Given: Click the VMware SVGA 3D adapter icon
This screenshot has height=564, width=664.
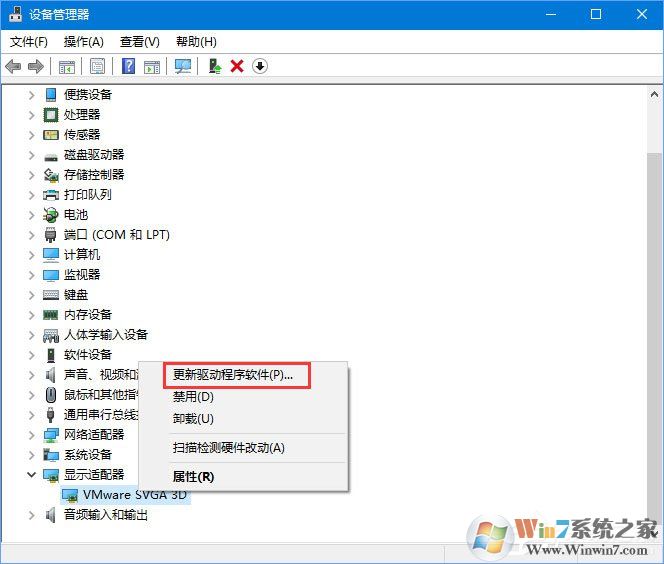Looking at the screenshot, I should pyautogui.click(x=70, y=495).
